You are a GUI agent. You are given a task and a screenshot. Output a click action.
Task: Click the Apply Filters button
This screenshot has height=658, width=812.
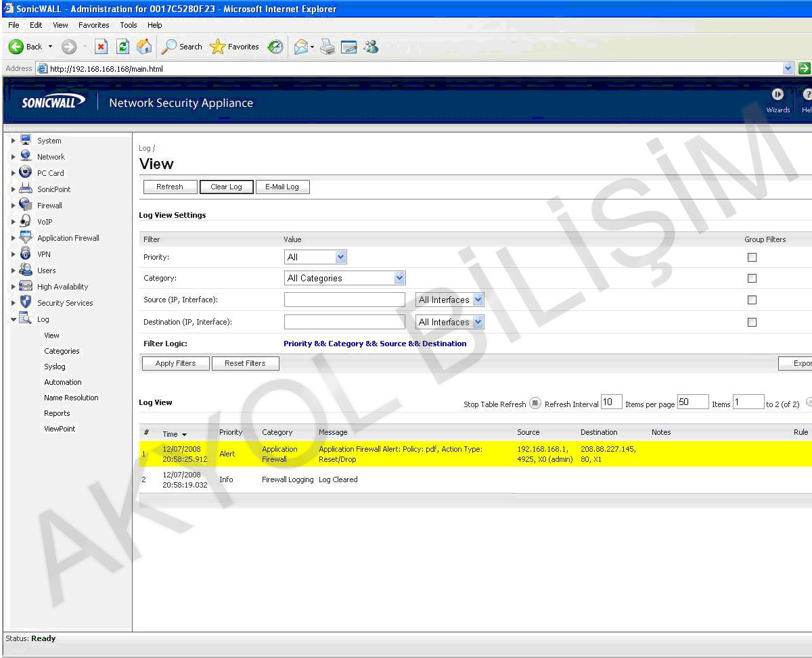click(175, 363)
